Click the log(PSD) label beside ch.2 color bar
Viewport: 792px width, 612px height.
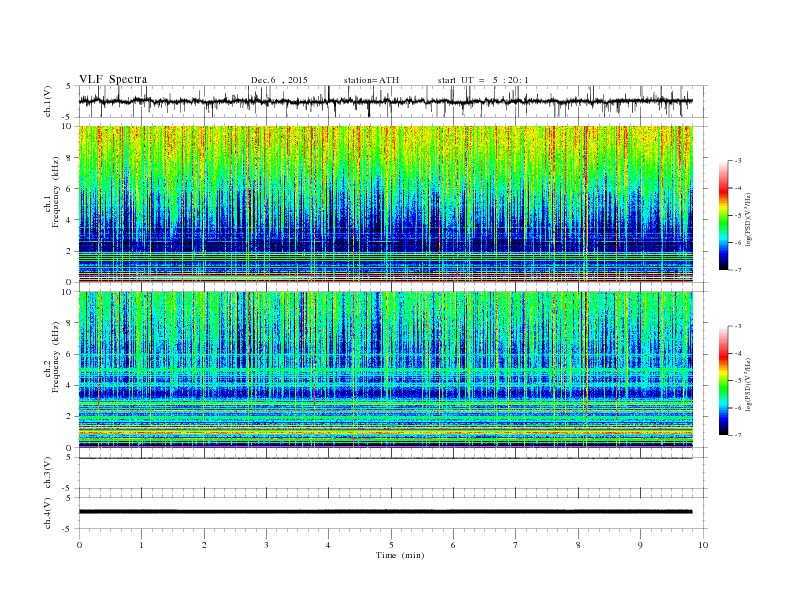tap(748, 384)
